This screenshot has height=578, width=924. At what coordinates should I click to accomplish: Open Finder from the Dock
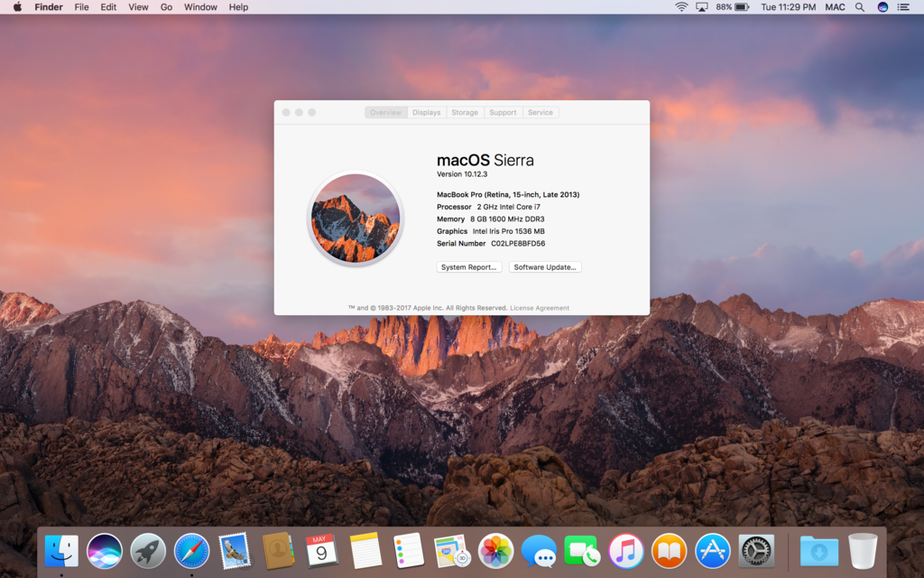[61, 551]
